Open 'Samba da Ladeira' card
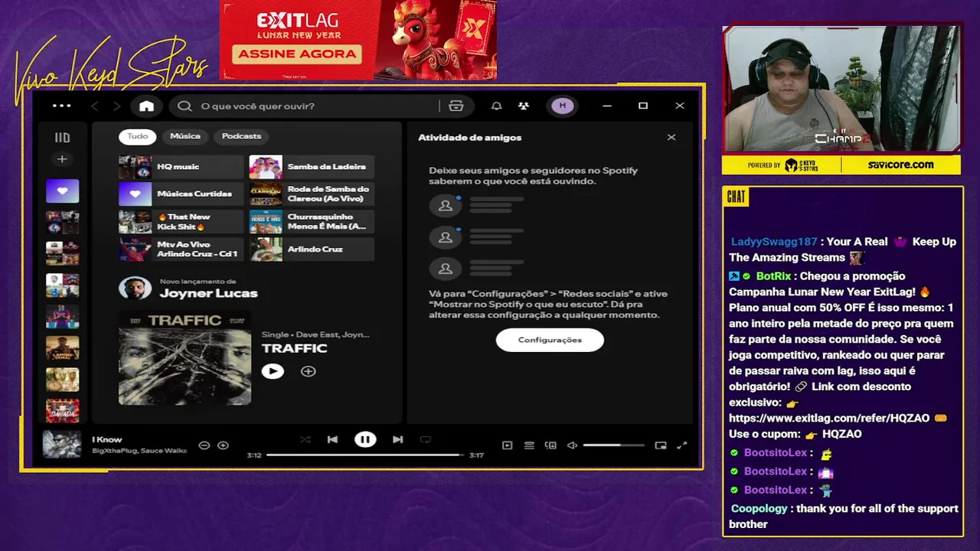This screenshot has height=551, width=980. (312, 167)
